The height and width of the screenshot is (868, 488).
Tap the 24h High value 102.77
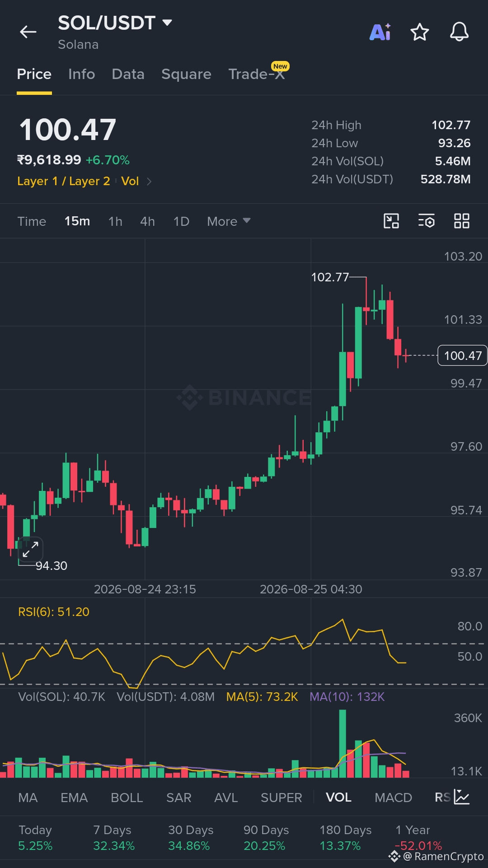(451, 125)
